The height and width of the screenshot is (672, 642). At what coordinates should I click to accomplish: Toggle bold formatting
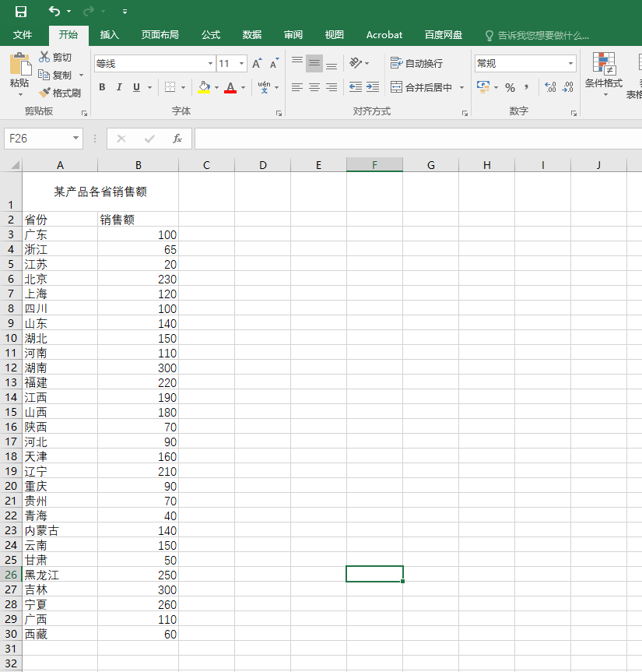[102, 87]
